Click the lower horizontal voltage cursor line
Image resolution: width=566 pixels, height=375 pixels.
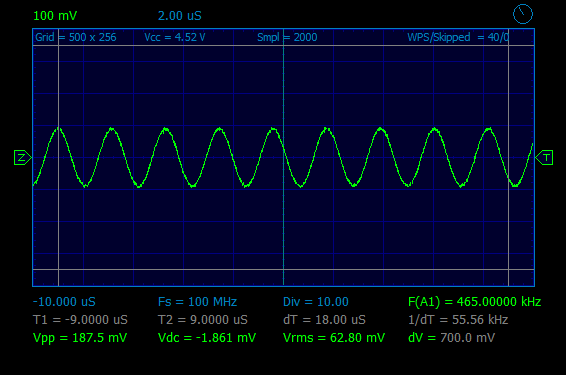283,269
